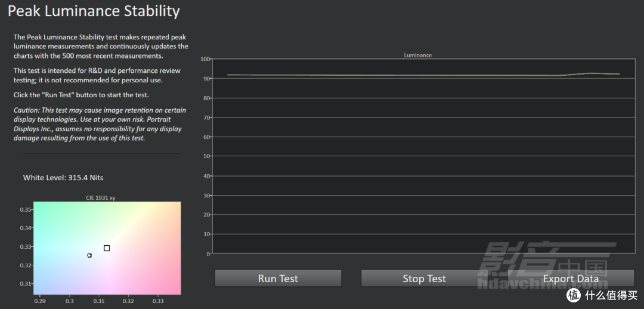Image resolution: width=644 pixels, height=309 pixels.
Task: Click the Export Data button
Action: [571, 278]
